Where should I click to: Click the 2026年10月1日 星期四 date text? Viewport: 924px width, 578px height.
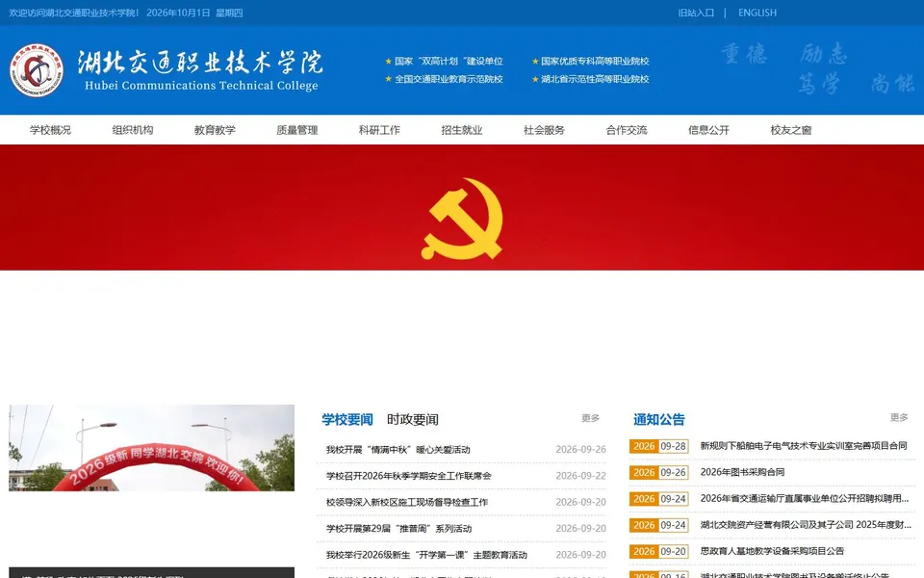point(194,13)
